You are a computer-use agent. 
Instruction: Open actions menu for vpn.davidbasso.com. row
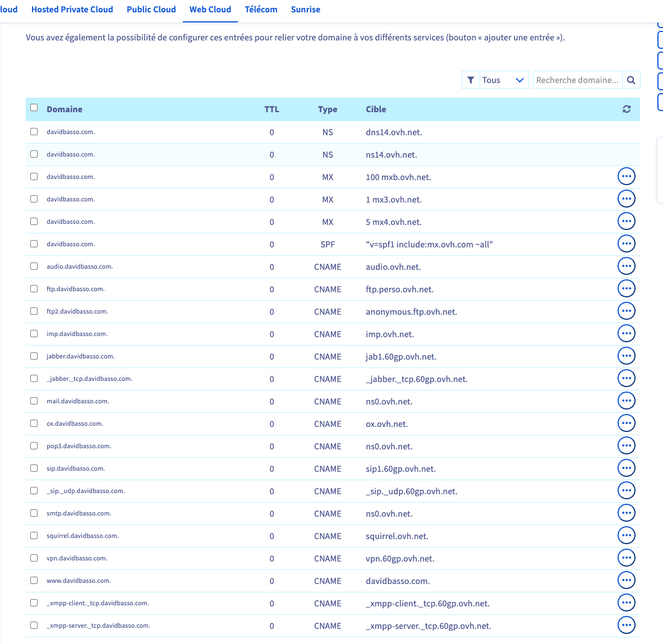626,558
